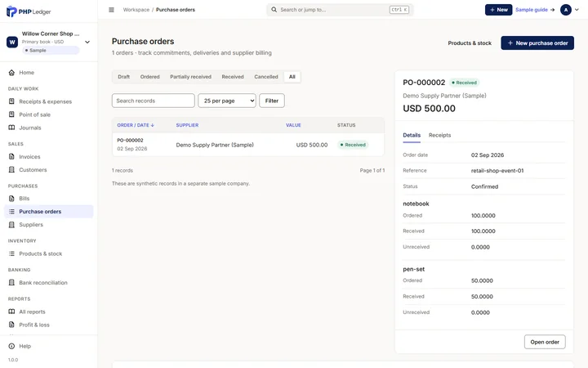The image size is (588, 368).
Task: Select the Received filter tab
Action: [x=233, y=77]
